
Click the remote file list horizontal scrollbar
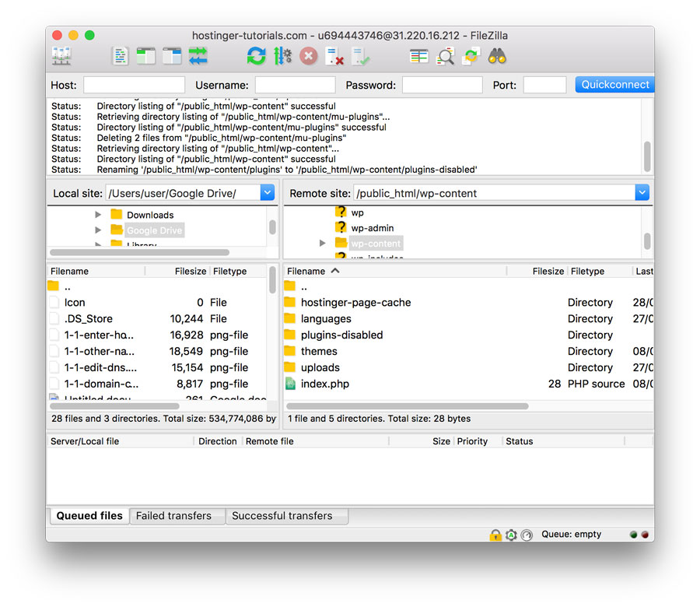tap(407, 406)
